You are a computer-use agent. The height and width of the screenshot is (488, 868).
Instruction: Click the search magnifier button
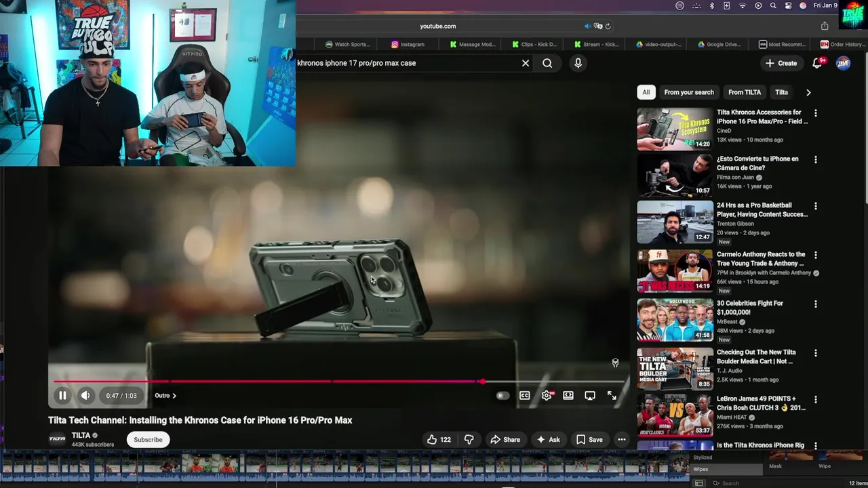click(547, 63)
